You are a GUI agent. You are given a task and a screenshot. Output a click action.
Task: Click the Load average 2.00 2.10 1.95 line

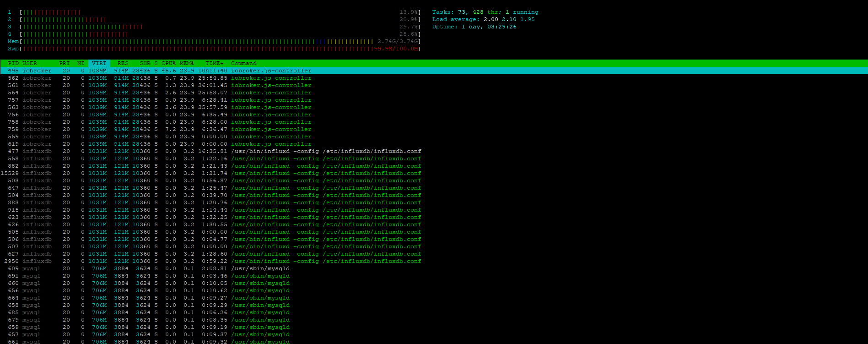point(484,19)
